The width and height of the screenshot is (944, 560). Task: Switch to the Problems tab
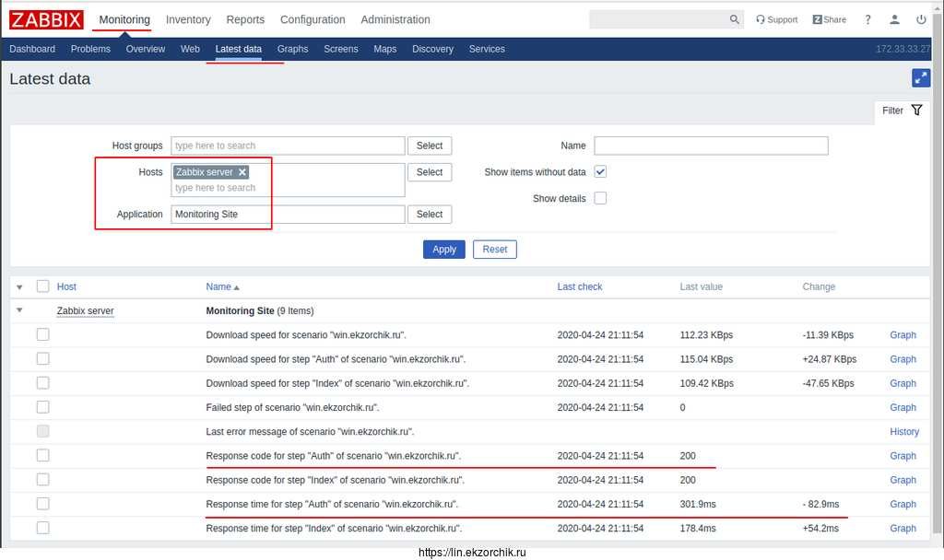coord(90,49)
